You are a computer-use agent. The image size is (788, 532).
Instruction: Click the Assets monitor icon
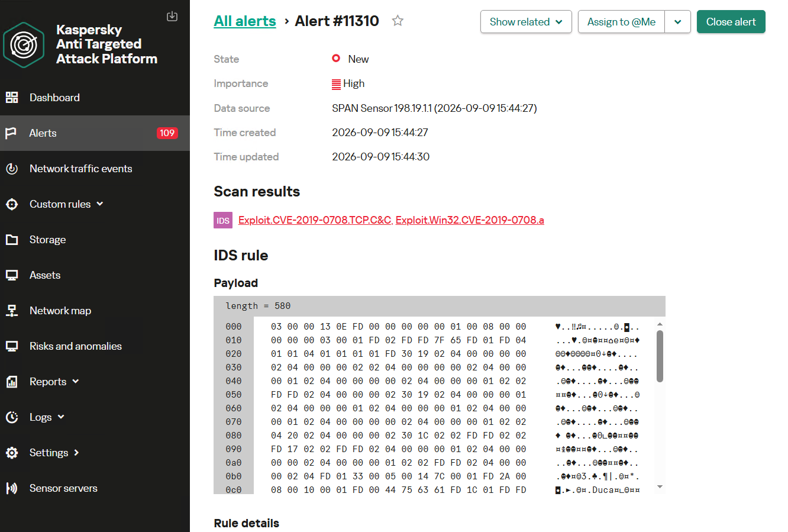12,275
